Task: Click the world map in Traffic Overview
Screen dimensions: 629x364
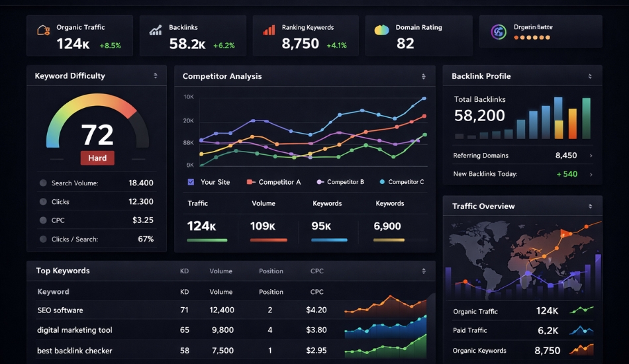Action: pos(522,260)
